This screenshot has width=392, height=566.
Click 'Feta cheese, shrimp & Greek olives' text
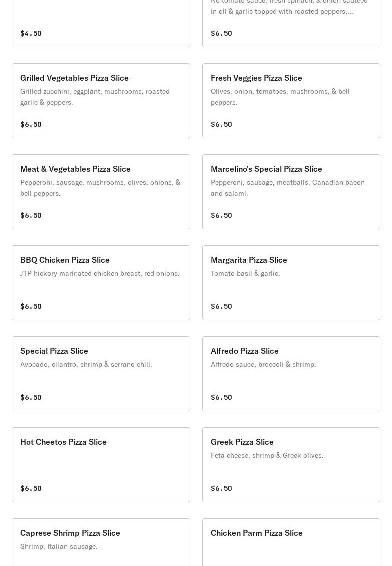click(x=267, y=455)
